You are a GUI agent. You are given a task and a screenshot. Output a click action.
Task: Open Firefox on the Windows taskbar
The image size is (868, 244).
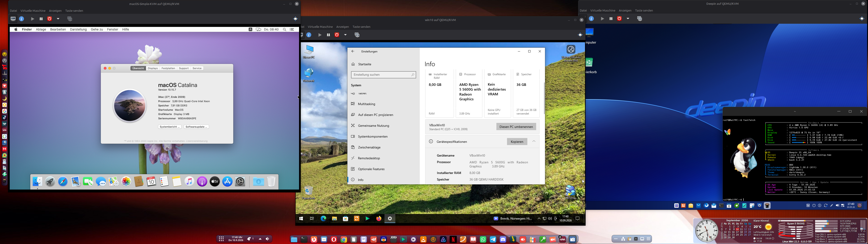tap(379, 219)
